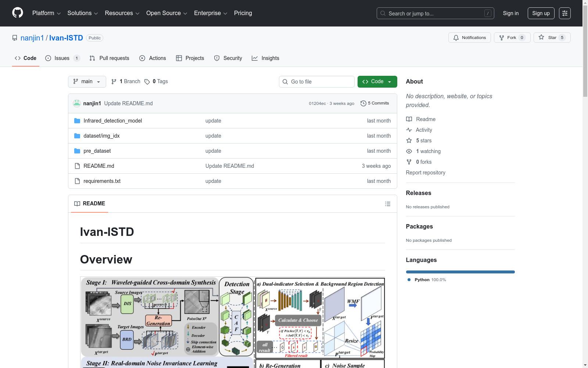This screenshot has width=588, height=368.
Task: Open the green Code dropdown button
Action: (377, 82)
